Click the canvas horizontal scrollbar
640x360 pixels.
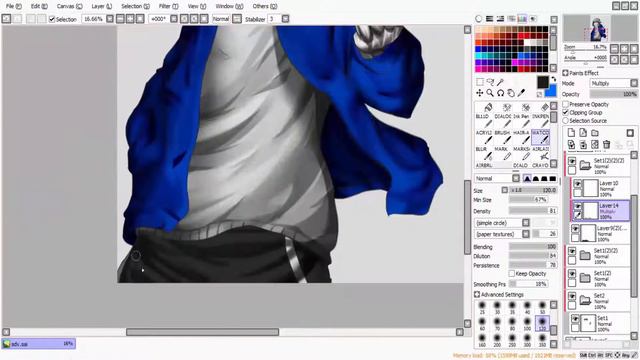coord(202,332)
